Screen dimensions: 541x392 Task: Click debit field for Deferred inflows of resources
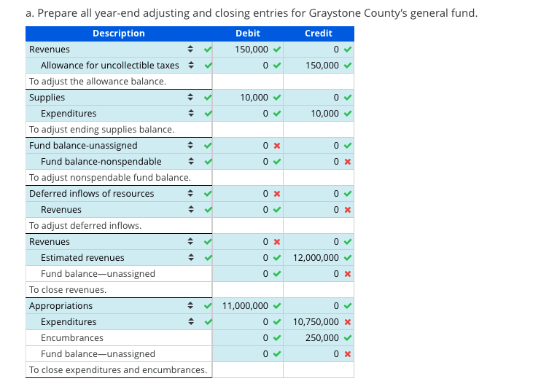pyautogui.click(x=248, y=193)
